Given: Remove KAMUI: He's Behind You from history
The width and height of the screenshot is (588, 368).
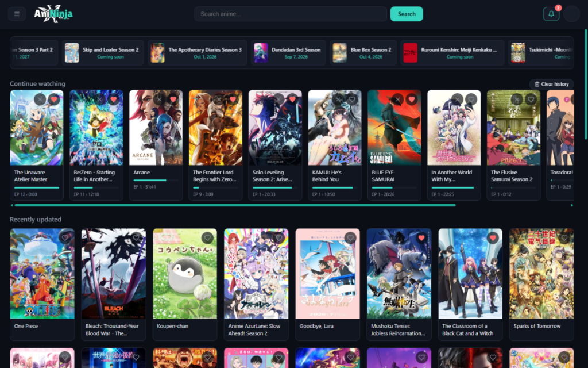Looking at the screenshot, I should [338, 99].
